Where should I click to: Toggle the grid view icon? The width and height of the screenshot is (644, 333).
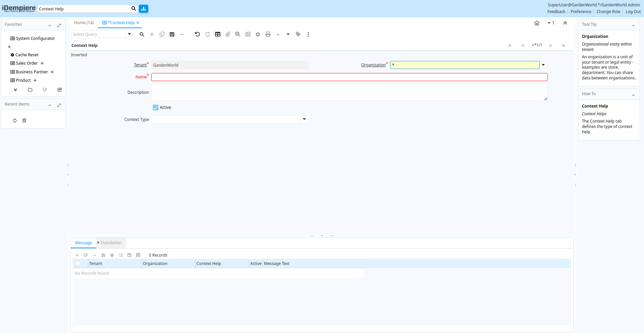point(218,34)
